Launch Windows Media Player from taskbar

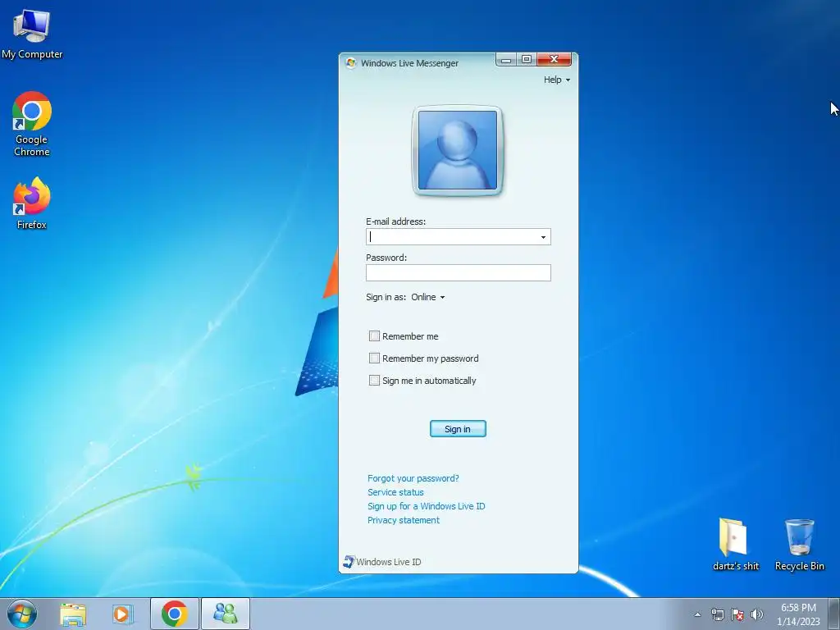coord(122,614)
